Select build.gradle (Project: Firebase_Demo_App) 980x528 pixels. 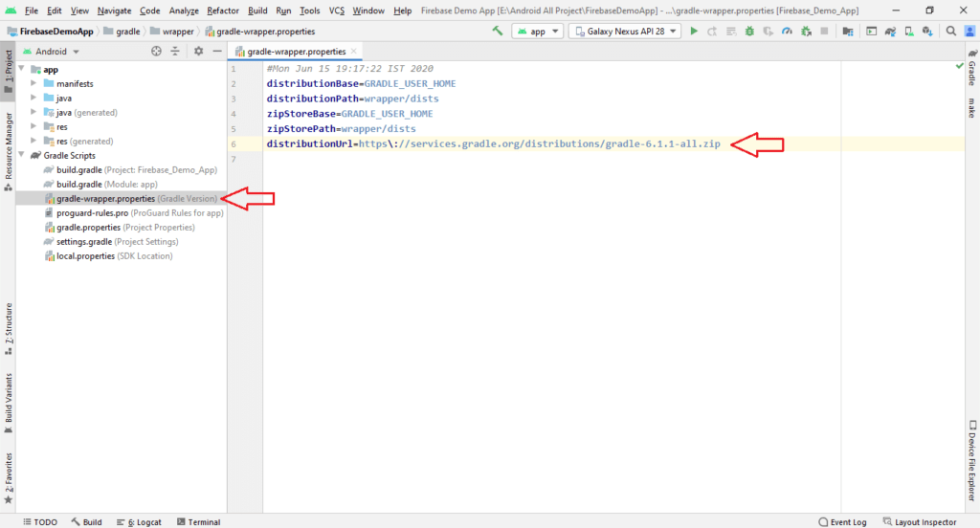click(130, 170)
